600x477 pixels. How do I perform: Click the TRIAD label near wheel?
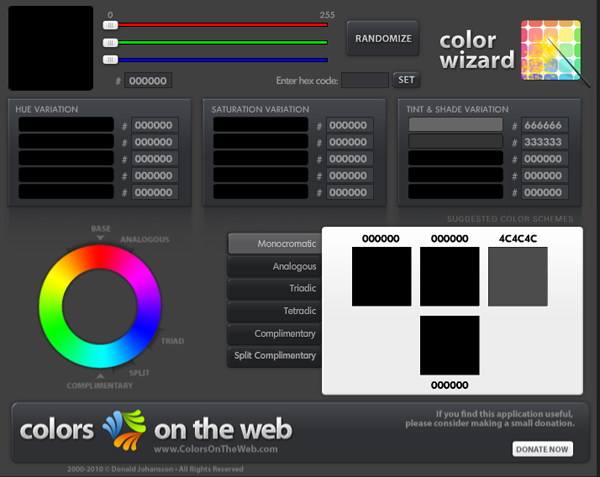pos(172,341)
